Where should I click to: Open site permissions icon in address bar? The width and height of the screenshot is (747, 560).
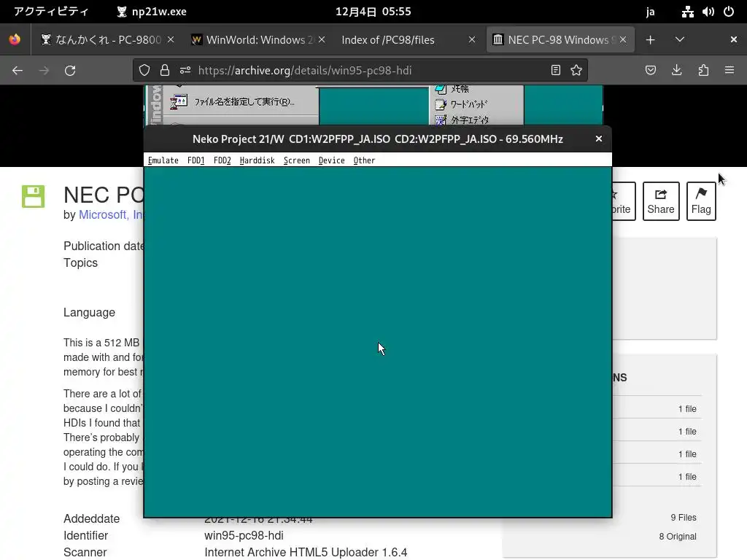[185, 71]
